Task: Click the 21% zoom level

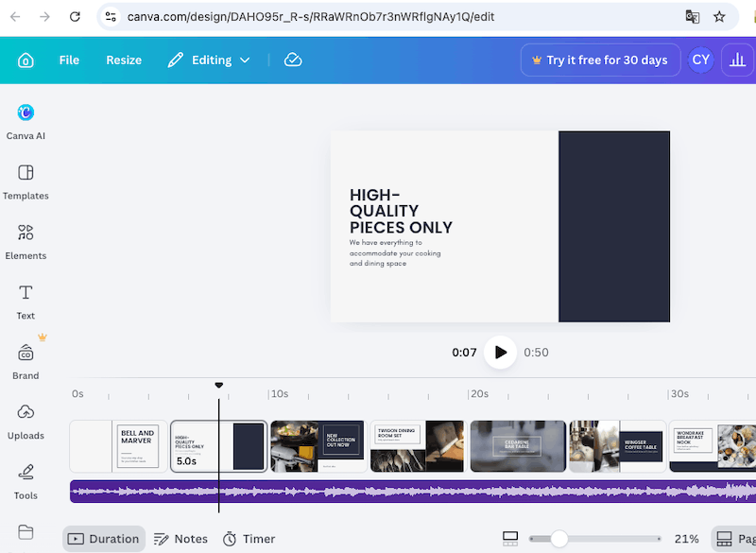Action: pyautogui.click(x=687, y=539)
